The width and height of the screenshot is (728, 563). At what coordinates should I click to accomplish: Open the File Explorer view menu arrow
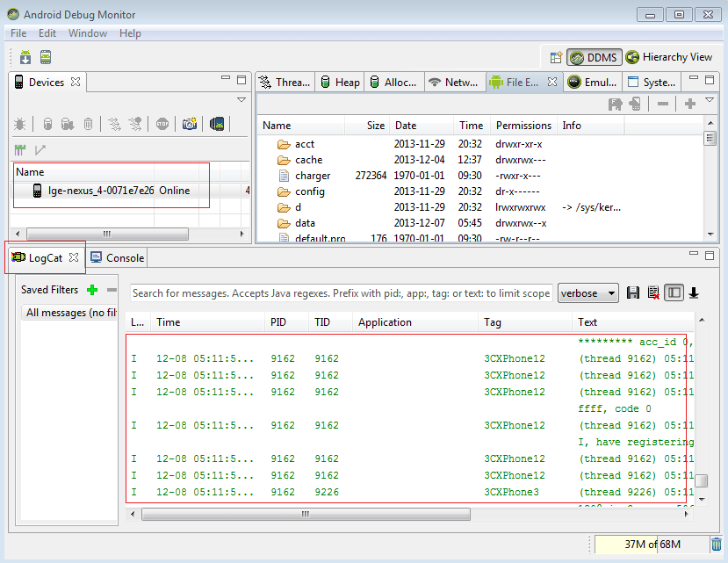tap(710, 100)
